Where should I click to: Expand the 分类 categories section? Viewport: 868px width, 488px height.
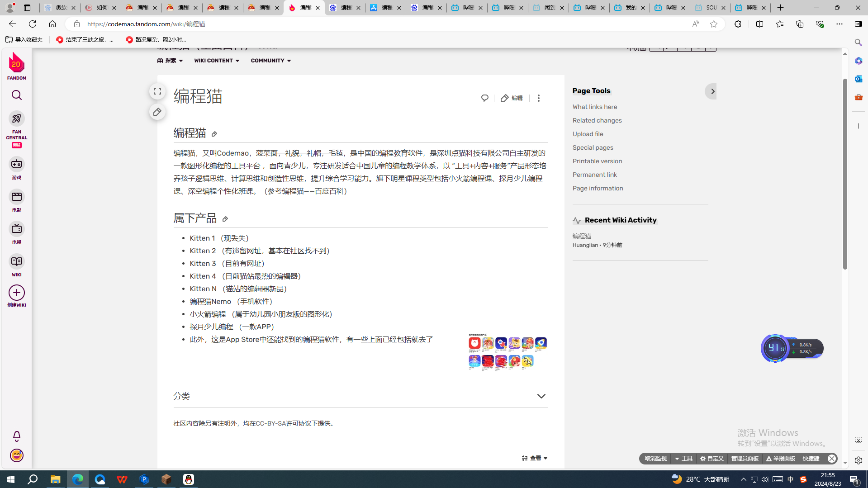point(541,396)
